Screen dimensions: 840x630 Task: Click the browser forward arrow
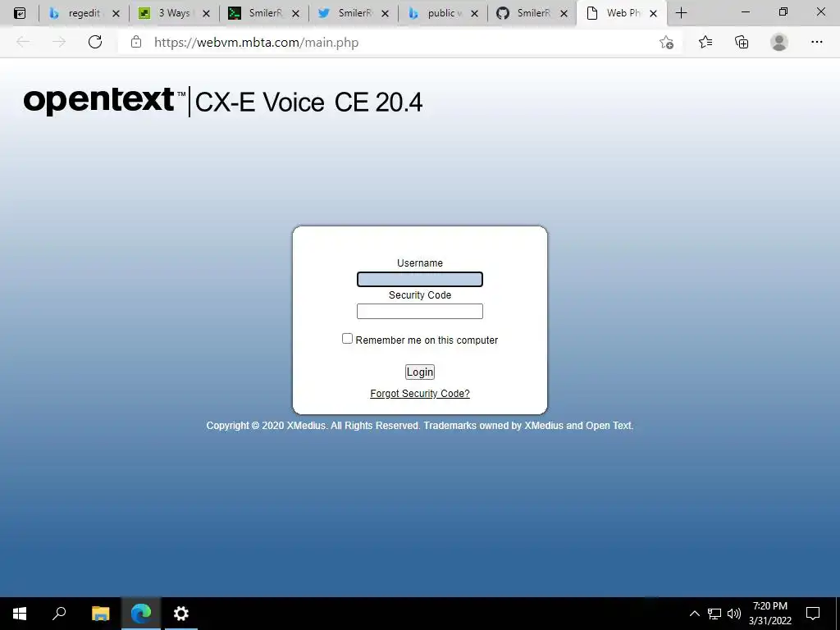59,42
